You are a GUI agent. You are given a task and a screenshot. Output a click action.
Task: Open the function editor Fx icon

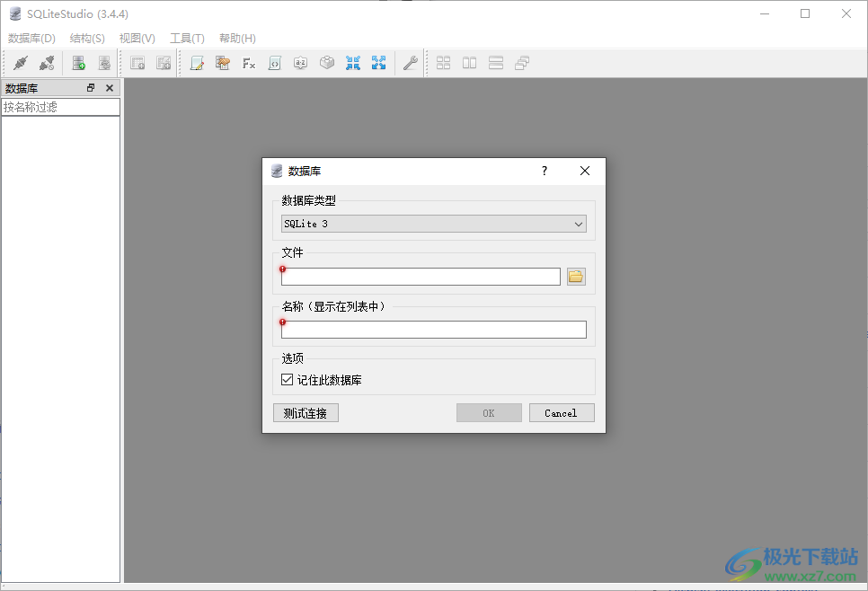click(249, 63)
